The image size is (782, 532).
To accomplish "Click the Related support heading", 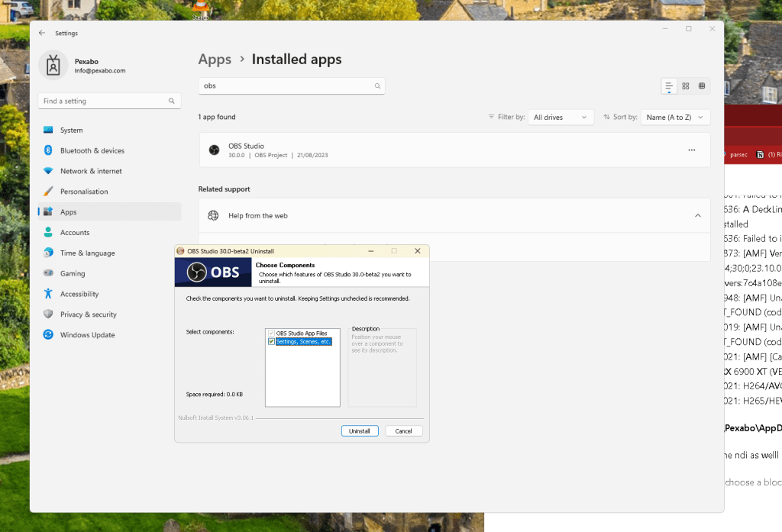I will pyautogui.click(x=225, y=189).
